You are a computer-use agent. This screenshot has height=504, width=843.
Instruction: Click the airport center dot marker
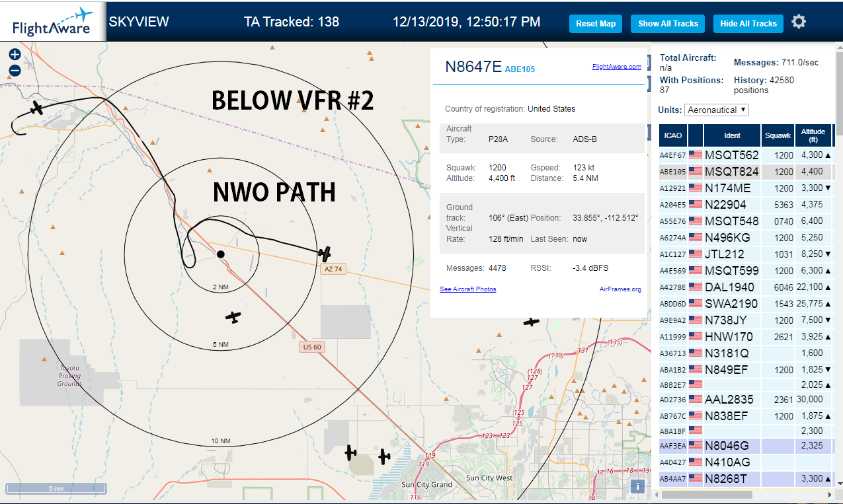click(221, 254)
